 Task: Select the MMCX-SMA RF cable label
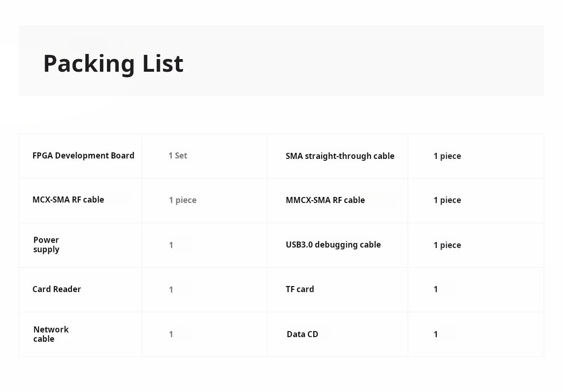point(325,200)
